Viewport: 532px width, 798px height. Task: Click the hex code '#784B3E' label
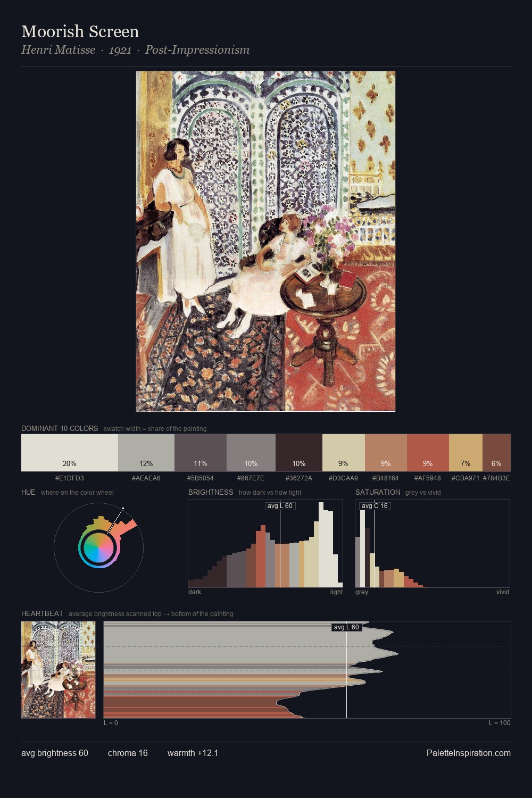point(496,478)
